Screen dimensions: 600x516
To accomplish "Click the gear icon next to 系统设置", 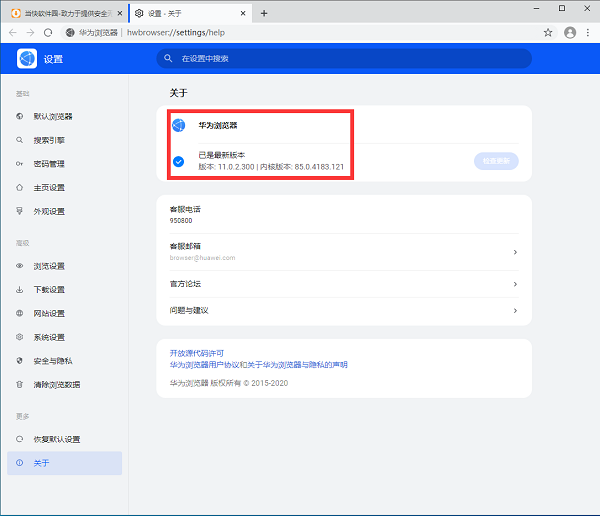I will [20, 337].
